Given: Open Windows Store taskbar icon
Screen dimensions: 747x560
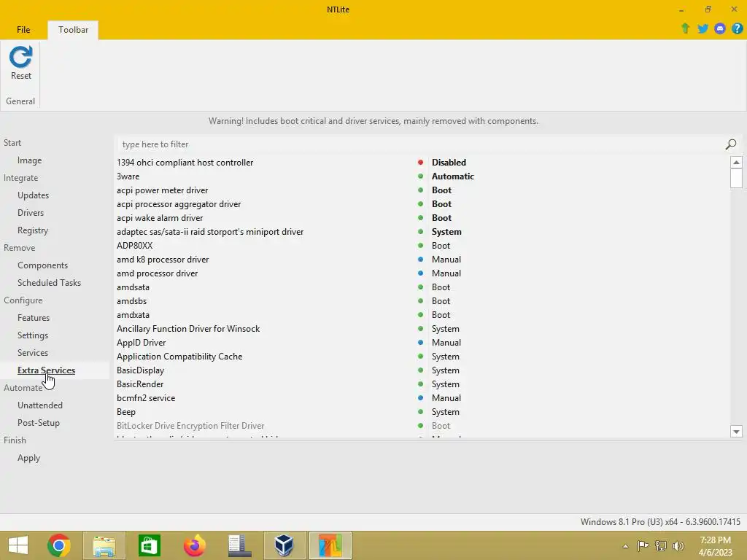Looking at the screenshot, I should pos(149,545).
